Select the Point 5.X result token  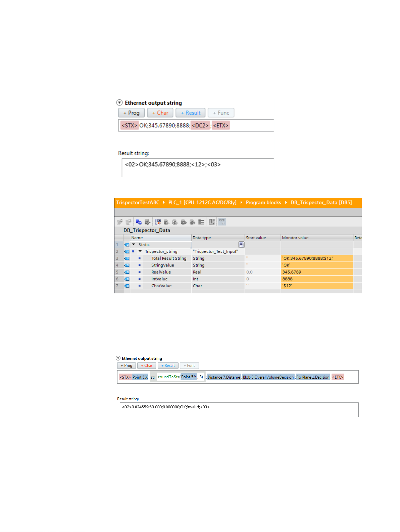(140, 377)
